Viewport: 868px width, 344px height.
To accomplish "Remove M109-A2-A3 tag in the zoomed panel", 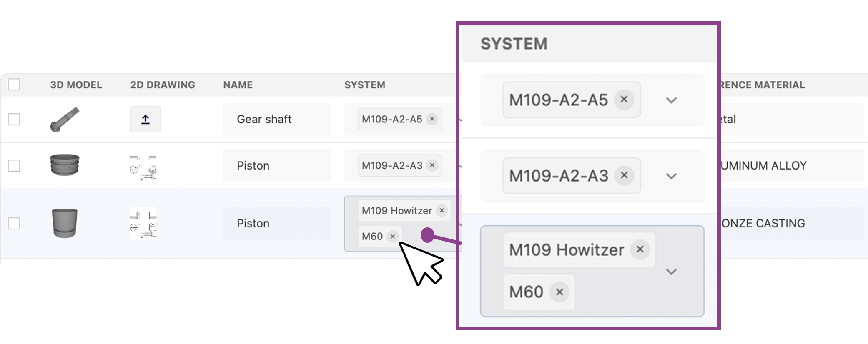I will coord(624,175).
